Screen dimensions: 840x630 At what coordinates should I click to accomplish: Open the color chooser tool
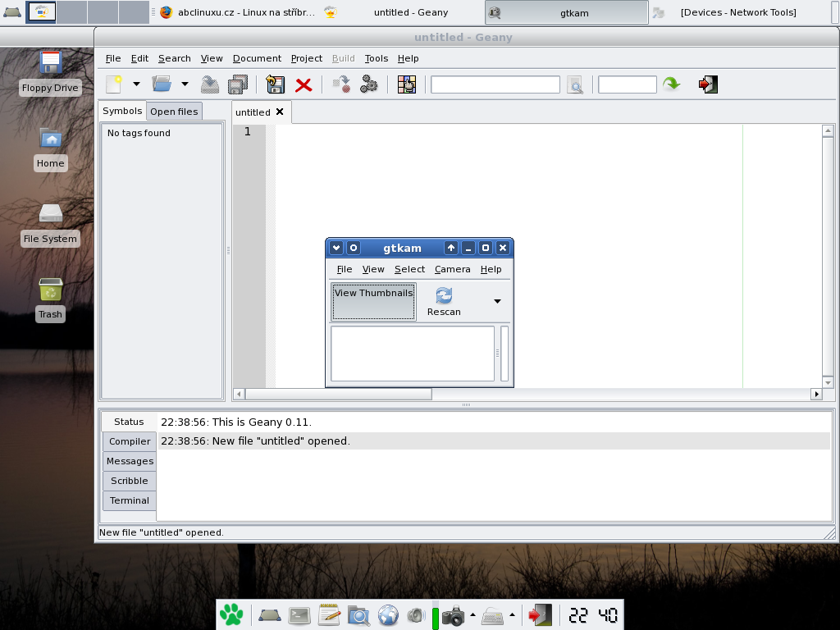407,84
